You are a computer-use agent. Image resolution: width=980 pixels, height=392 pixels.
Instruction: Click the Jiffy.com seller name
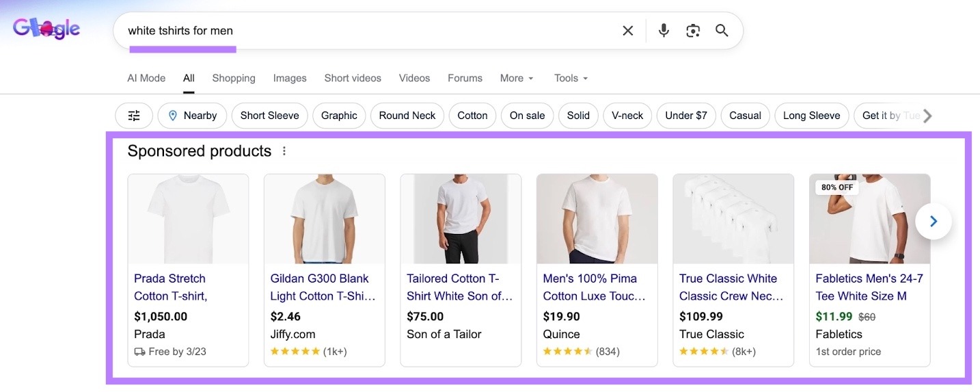292,335
